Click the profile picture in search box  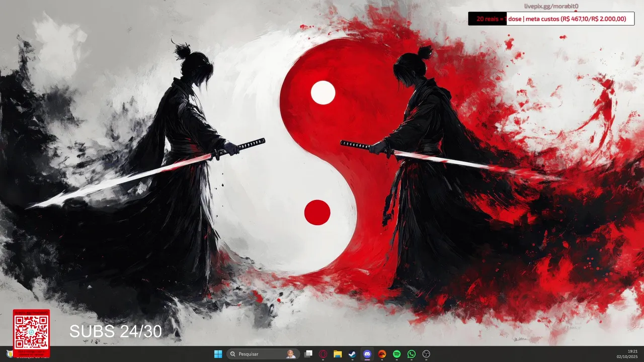click(291, 354)
